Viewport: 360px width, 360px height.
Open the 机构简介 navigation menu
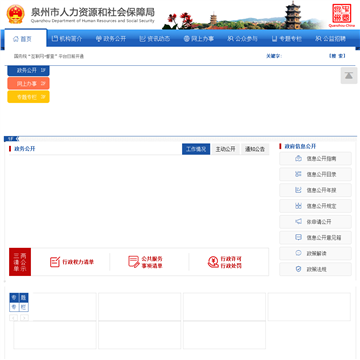pyautogui.click(x=67, y=39)
